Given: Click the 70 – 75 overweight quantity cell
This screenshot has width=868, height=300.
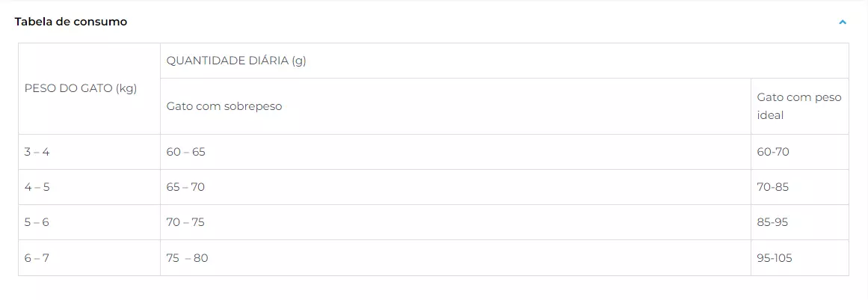Looking at the screenshot, I should pyautogui.click(x=455, y=222).
